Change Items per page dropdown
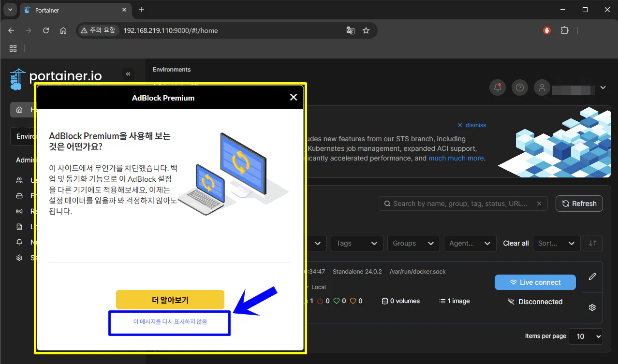This screenshot has height=364, width=618. coord(586,336)
